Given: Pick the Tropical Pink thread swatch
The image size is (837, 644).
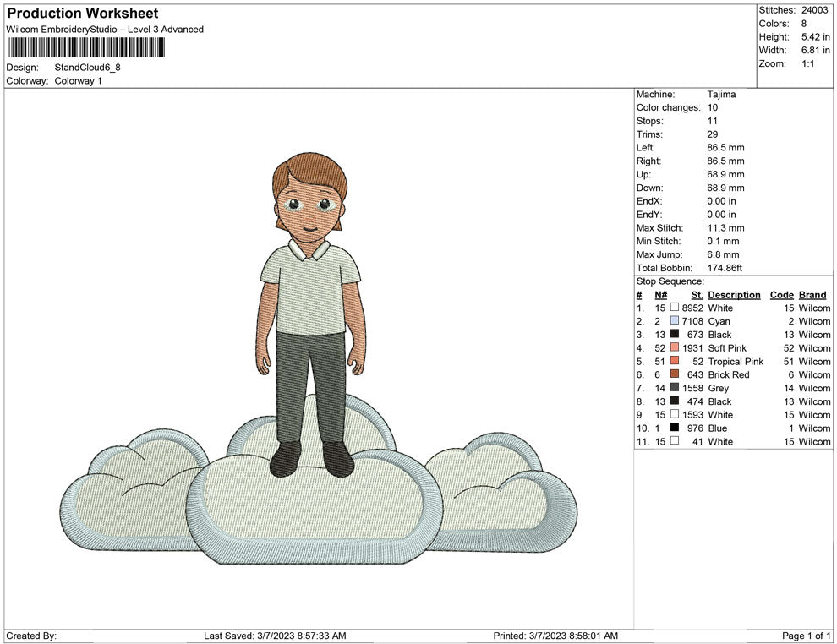Looking at the screenshot, I should [x=674, y=362].
